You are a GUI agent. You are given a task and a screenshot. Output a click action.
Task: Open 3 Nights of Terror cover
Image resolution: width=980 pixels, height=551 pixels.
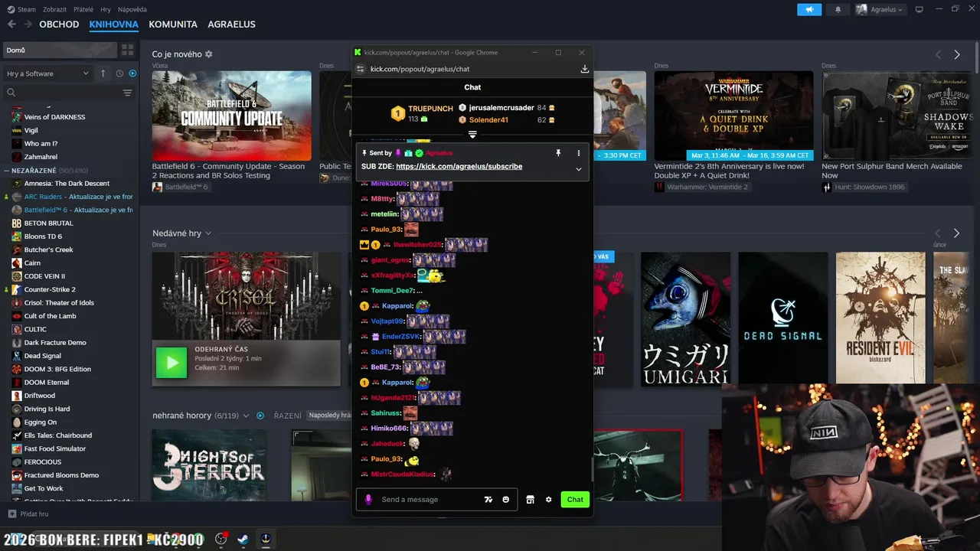[x=209, y=465]
